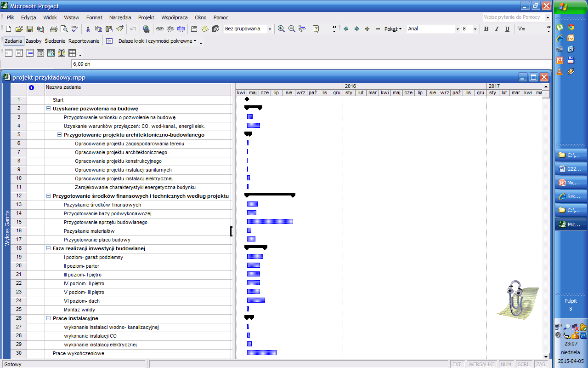
Task: Run the spelling check icon
Action: click(74, 29)
